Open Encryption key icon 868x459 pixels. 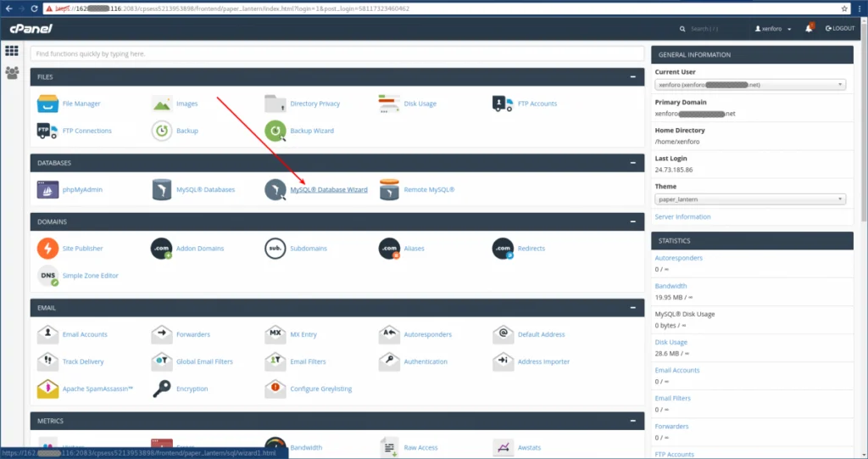162,389
